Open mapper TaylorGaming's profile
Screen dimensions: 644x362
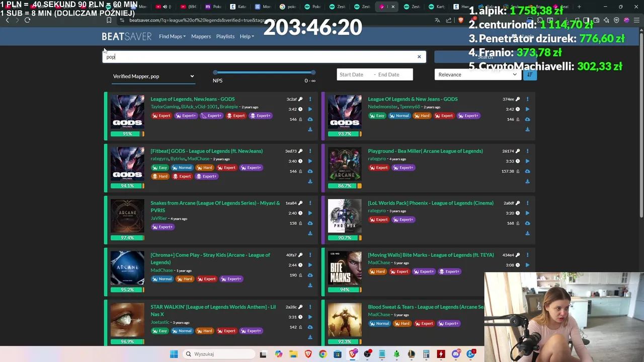[165, 107]
